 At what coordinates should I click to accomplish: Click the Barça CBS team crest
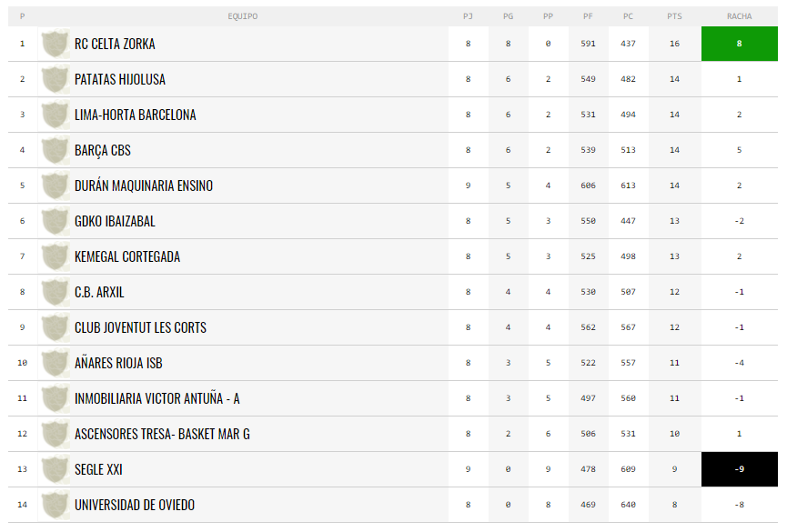coord(55,150)
